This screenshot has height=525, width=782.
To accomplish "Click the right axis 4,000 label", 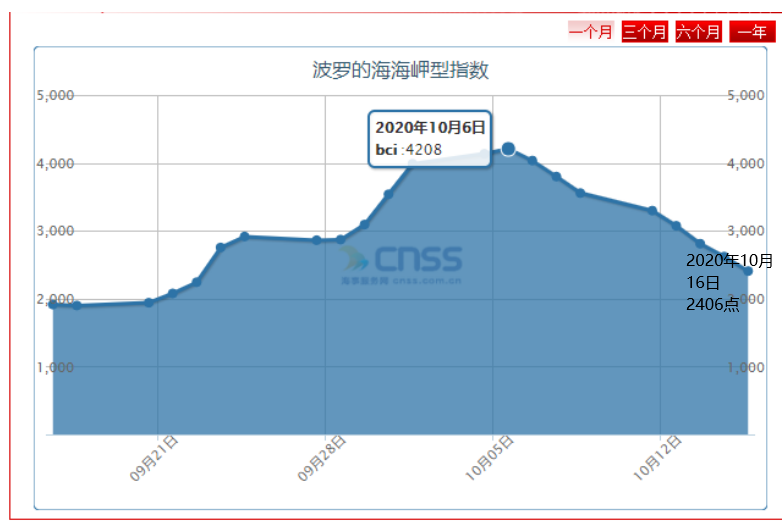I will coord(743,164).
